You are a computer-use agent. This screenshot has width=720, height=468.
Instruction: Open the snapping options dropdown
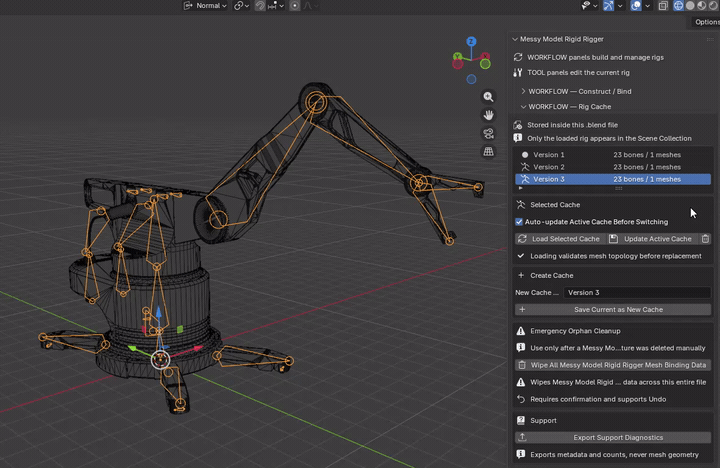click(x=276, y=6)
